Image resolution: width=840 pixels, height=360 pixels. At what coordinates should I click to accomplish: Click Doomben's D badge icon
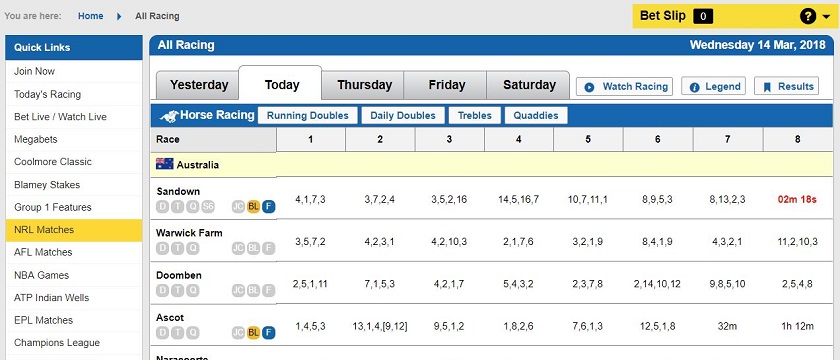pyautogui.click(x=162, y=290)
